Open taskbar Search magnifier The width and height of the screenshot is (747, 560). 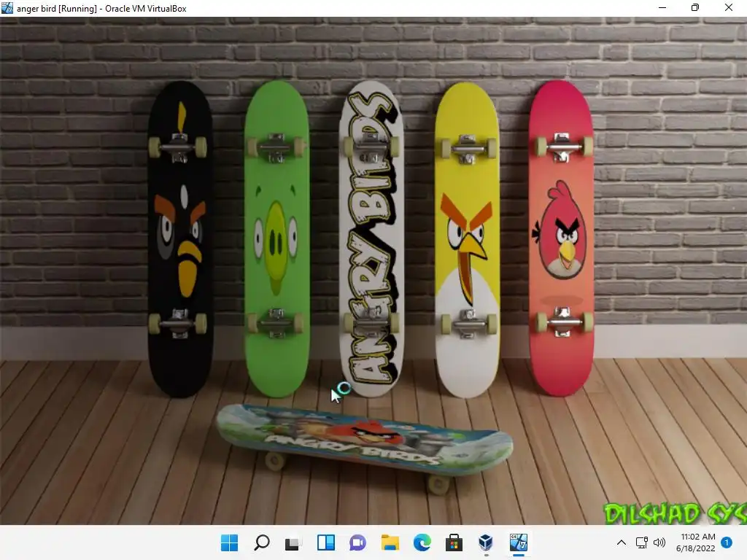pos(262,542)
